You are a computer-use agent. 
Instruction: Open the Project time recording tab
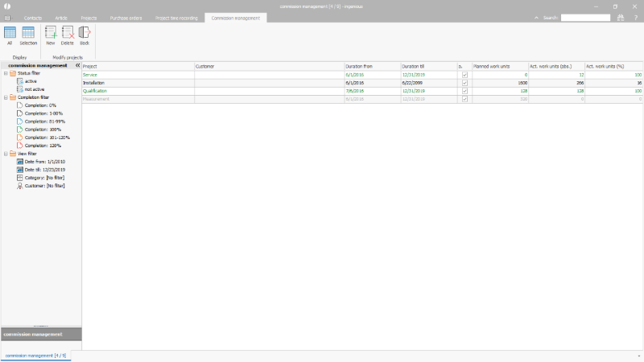click(x=176, y=17)
